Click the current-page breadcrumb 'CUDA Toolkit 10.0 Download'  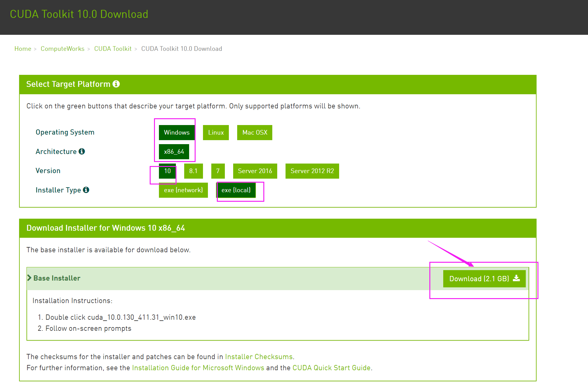(182, 49)
